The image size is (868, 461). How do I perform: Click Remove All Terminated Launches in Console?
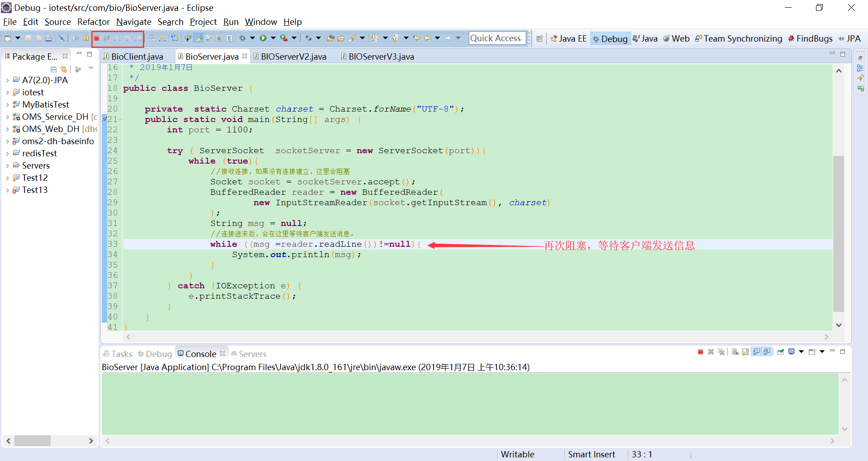pyautogui.click(x=721, y=352)
